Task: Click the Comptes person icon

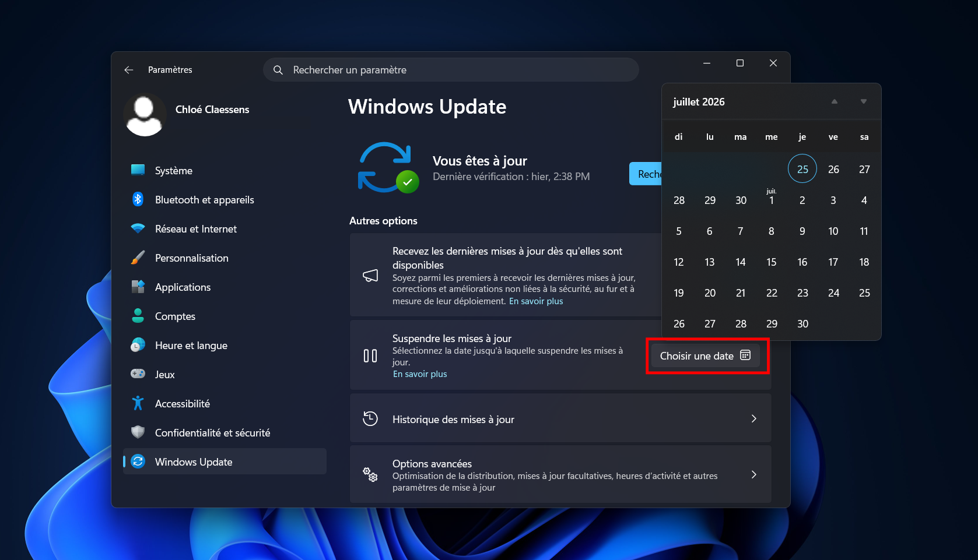Action: tap(138, 316)
